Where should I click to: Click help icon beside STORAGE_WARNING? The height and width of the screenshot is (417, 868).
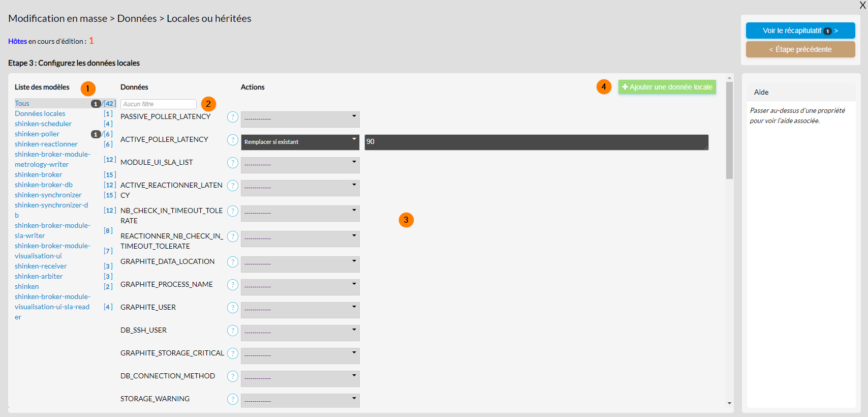(x=232, y=399)
